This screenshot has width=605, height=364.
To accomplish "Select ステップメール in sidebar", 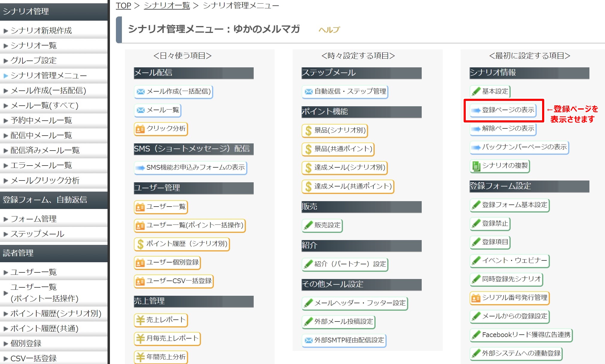I will coord(54,234).
